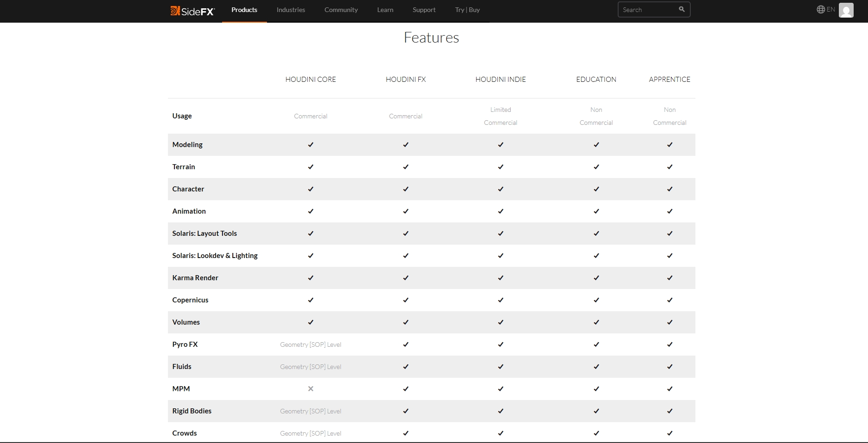
Task: Click the EDUCATION column header
Action: pyautogui.click(x=596, y=80)
